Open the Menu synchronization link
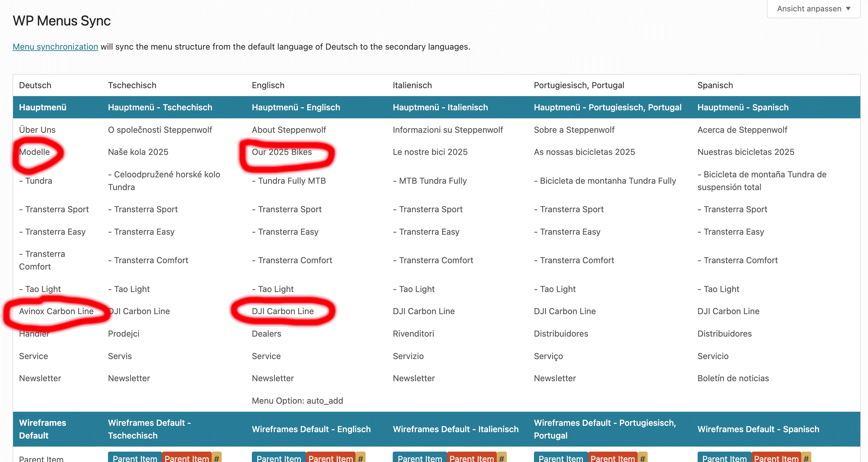The height and width of the screenshot is (462, 868). tap(55, 47)
